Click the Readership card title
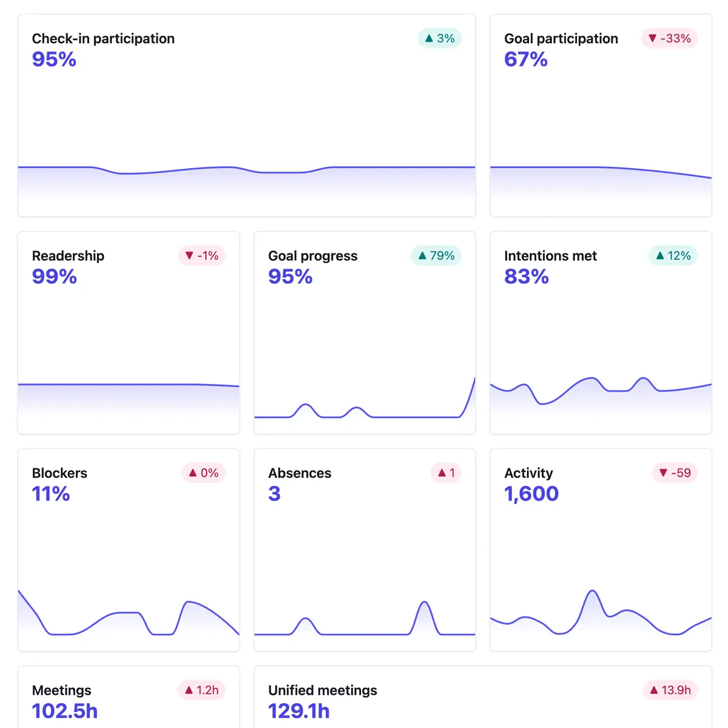The height and width of the screenshot is (728, 728). [x=68, y=255]
